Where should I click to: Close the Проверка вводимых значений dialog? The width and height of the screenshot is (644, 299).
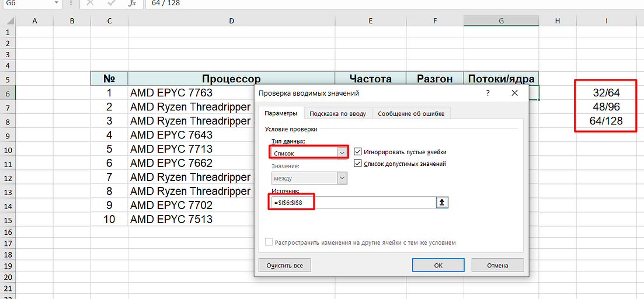[514, 93]
